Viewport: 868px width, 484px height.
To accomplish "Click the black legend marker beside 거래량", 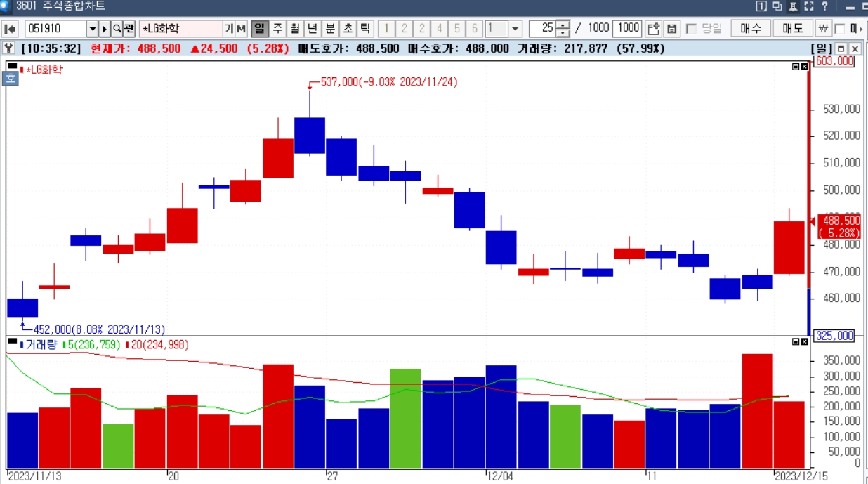I will (x=12, y=342).
